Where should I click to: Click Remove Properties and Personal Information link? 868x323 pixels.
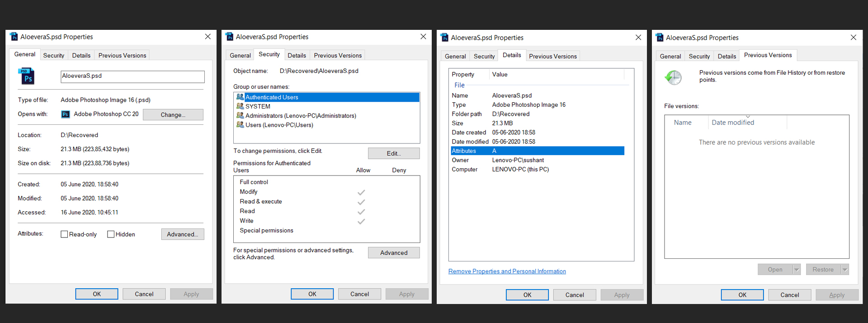(x=507, y=271)
